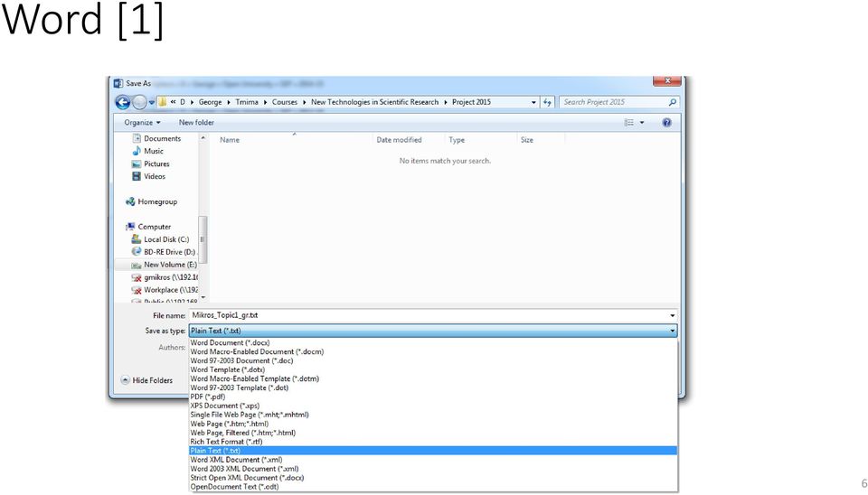The height and width of the screenshot is (495, 868).
Task: Select Tmima in the address breadcrumb
Action: pyautogui.click(x=246, y=102)
